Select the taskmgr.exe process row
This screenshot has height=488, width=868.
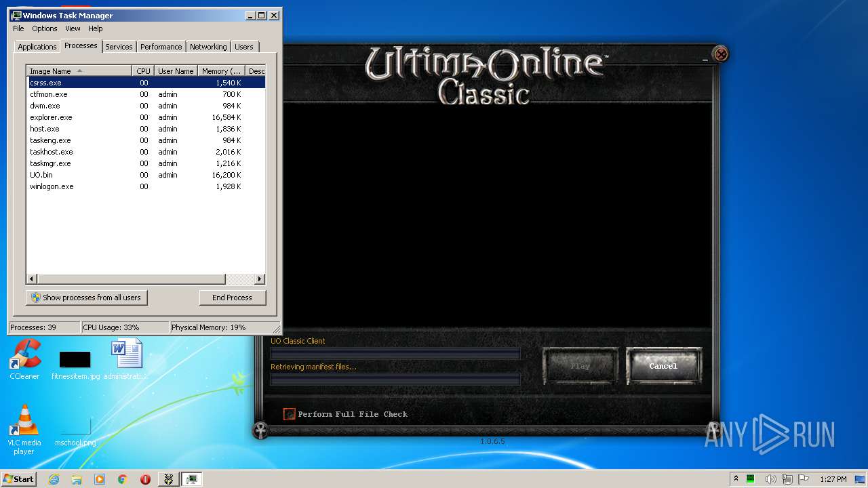pyautogui.click(x=146, y=163)
